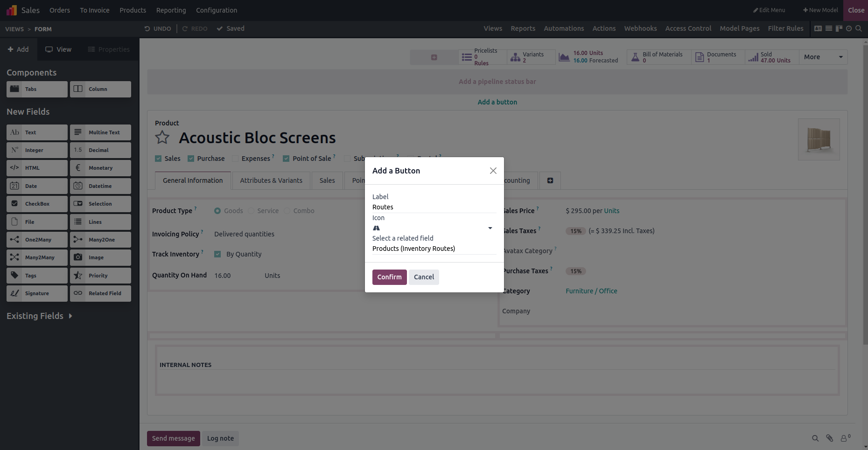
Task: Switch to Attributes & Variants tab
Action: pos(271,180)
